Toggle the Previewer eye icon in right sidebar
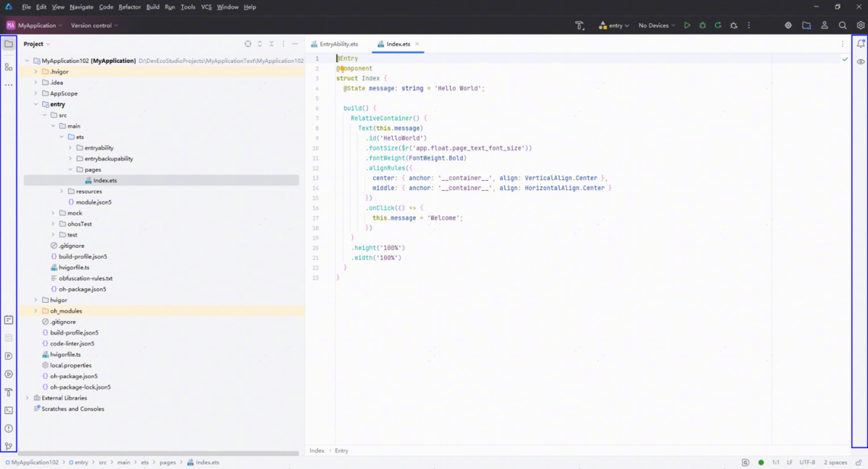Viewport: 868px width, 469px height. (x=861, y=62)
